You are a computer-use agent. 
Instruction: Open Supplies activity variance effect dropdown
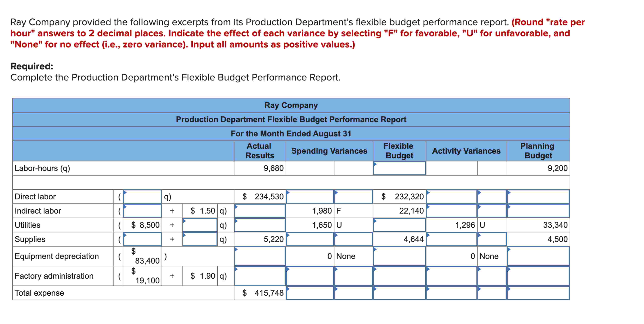(x=492, y=239)
